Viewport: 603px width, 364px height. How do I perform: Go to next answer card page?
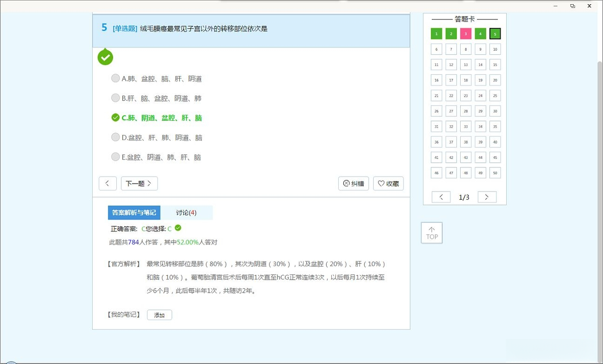[x=487, y=197]
